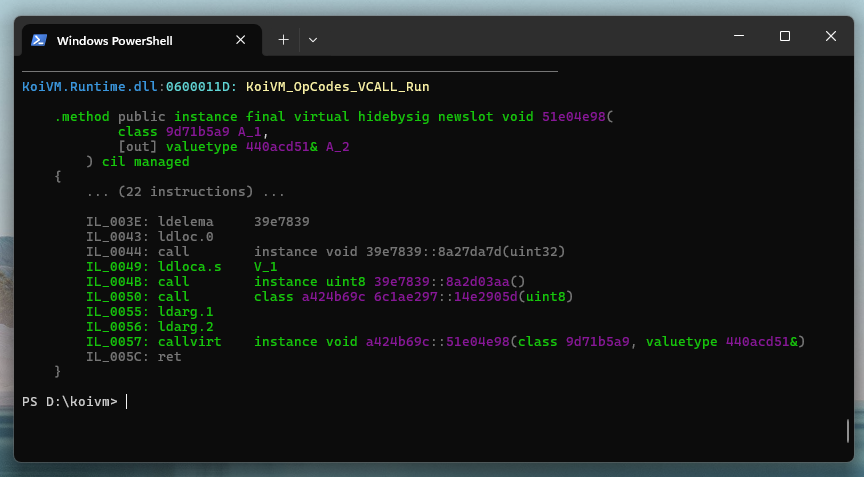Click the cil managed text
Screen dimensions: 864x477
(145, 161)
